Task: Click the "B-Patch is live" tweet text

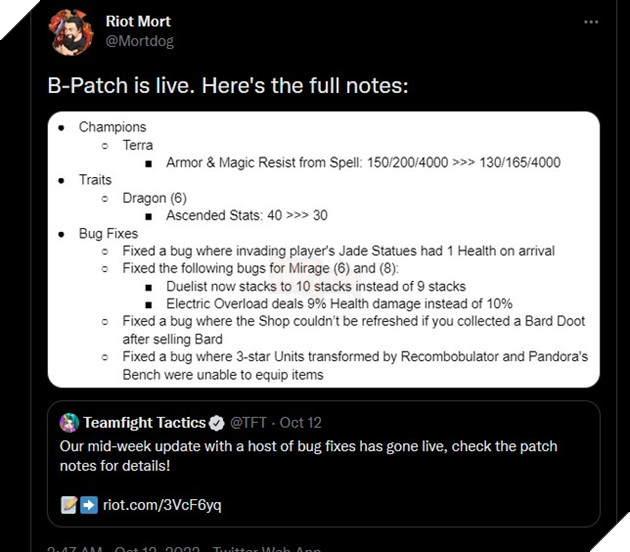Action: 228,86
